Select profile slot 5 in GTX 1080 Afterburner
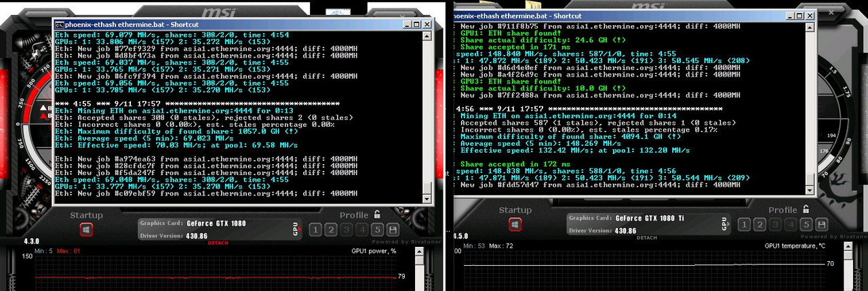This screenshot has width=868, height=291. (378, 229)
